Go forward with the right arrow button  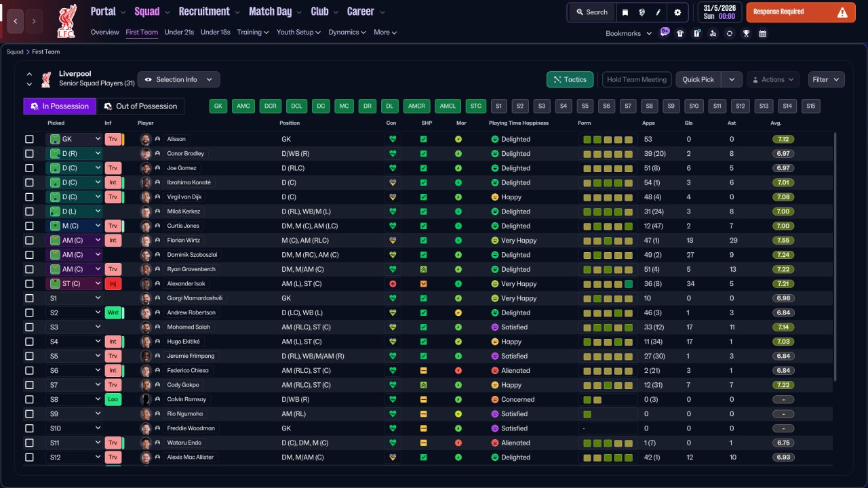[34, 21]
